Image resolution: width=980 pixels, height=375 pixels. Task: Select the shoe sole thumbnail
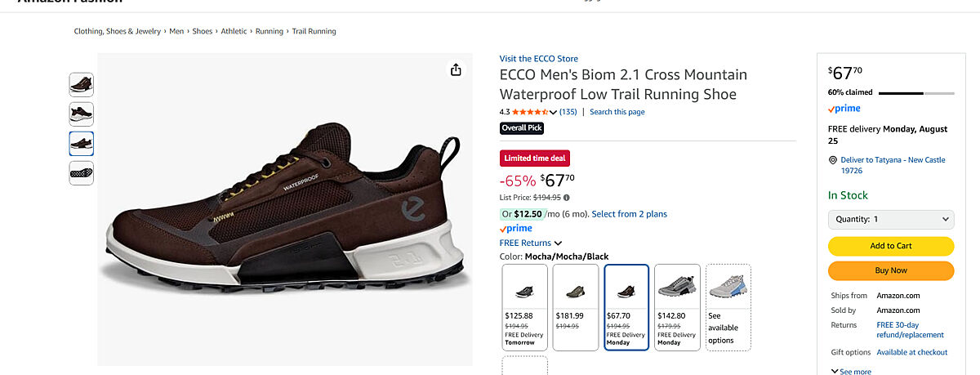click(x=81, y=172)
